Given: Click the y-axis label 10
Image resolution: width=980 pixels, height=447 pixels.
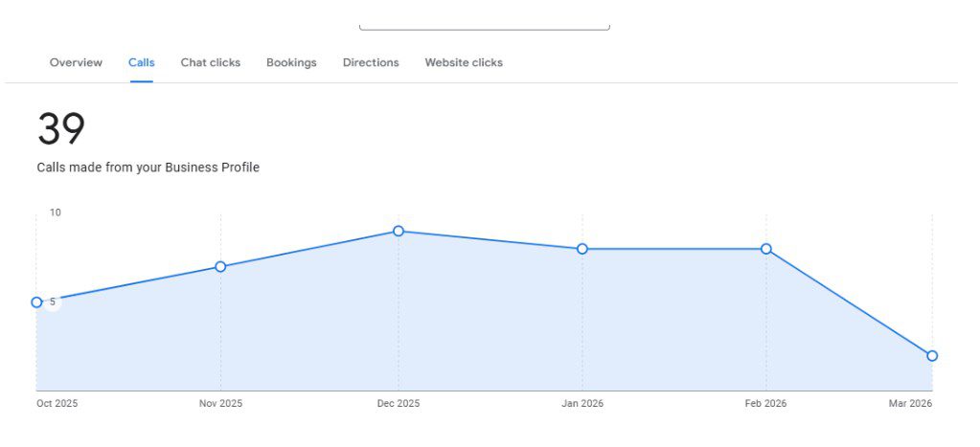Looking at the screenshot, I should click(x=56, y=212).
